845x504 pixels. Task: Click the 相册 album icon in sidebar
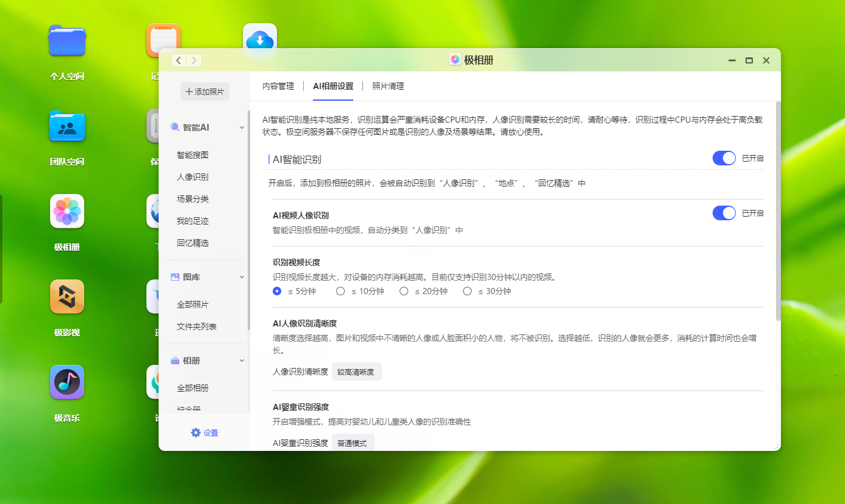click(x=175, y=361)
